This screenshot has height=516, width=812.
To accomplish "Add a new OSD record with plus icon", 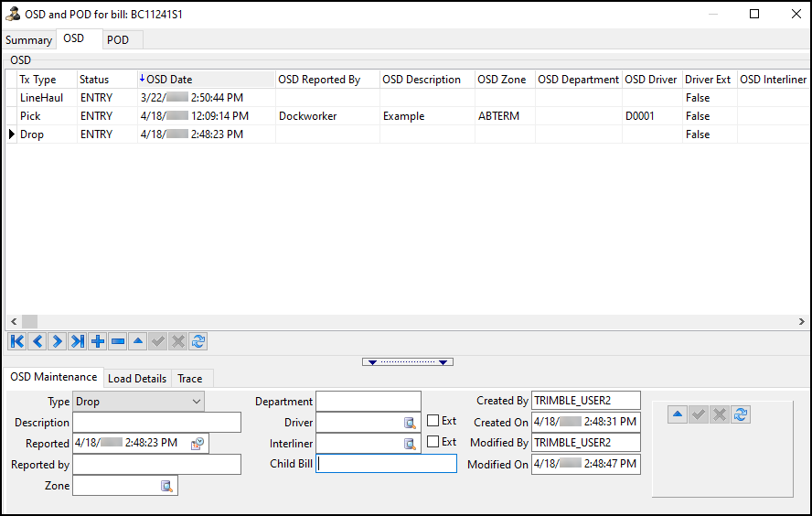I will pos(97,341).
